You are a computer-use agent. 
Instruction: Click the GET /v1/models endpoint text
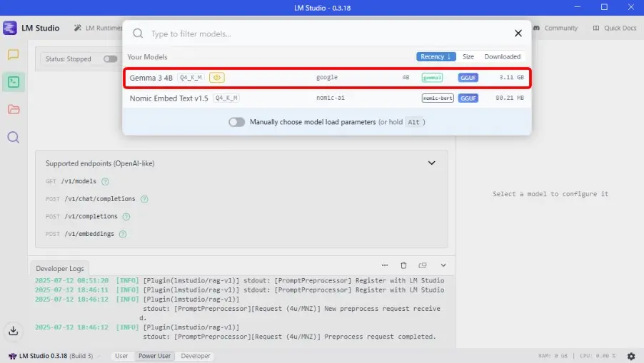point(71,181)
